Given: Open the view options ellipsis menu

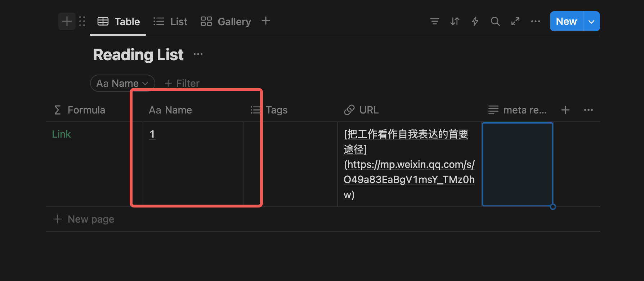Looking at the screenshot, I should pos(536,21).
